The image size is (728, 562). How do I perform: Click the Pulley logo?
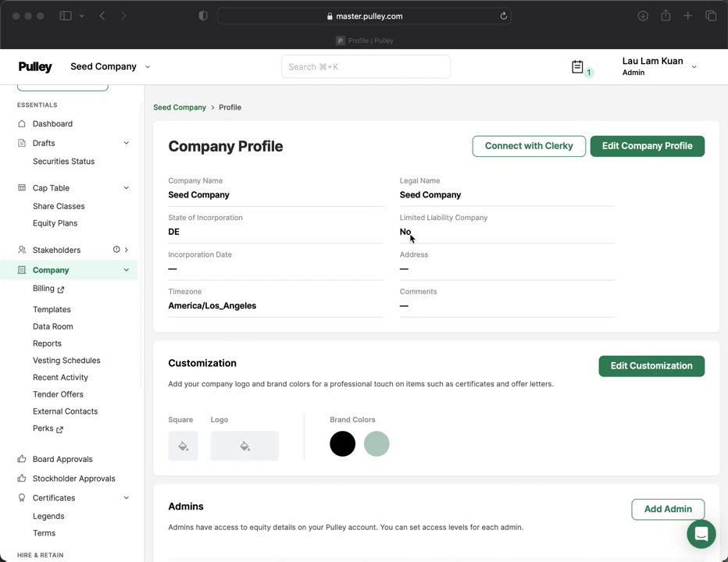pyautogui.click(x=35, y=67)
